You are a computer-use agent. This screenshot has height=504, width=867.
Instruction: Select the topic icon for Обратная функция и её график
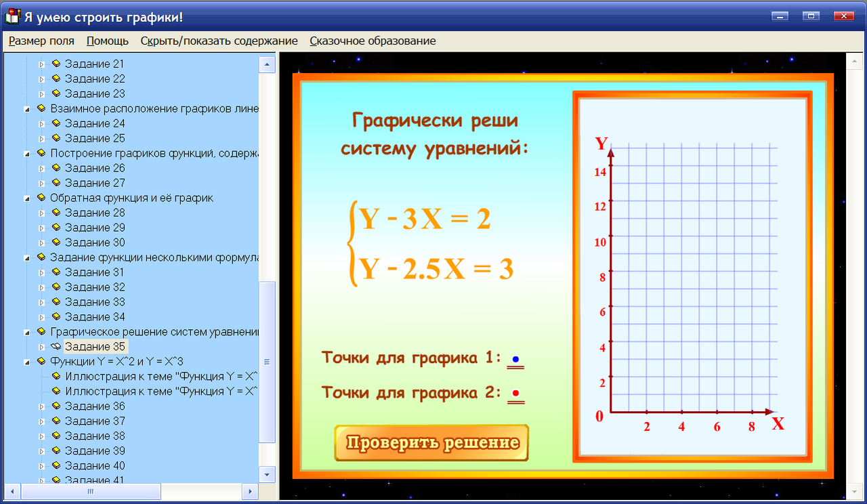pos(42,198)
